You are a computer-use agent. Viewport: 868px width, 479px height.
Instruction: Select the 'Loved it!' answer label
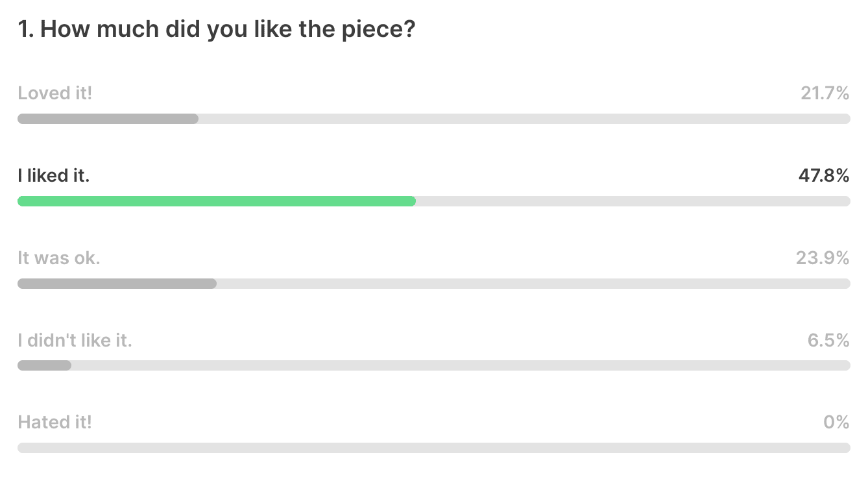pos(55,93)
